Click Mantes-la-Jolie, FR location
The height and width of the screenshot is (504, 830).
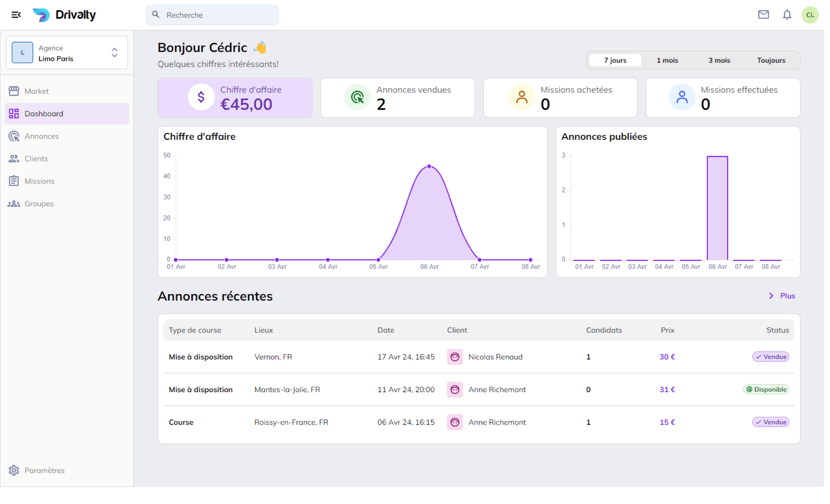(x=287, y=389)
